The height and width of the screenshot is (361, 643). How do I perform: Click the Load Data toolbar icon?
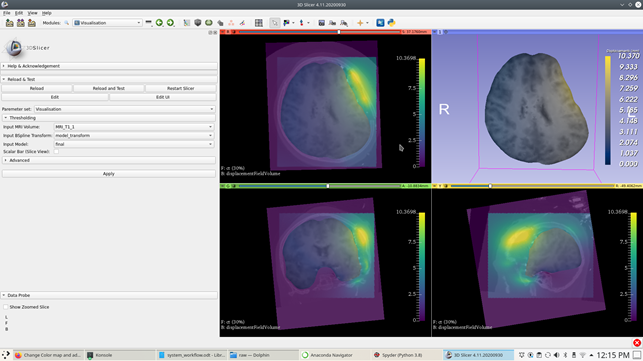(x=9, y=23)
